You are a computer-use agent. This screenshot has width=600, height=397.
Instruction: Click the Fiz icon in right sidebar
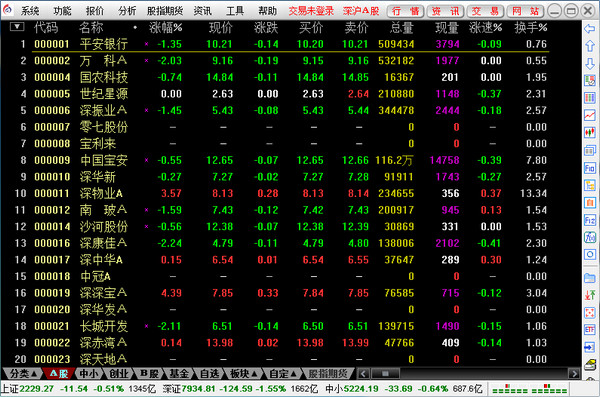pos(590,220)
